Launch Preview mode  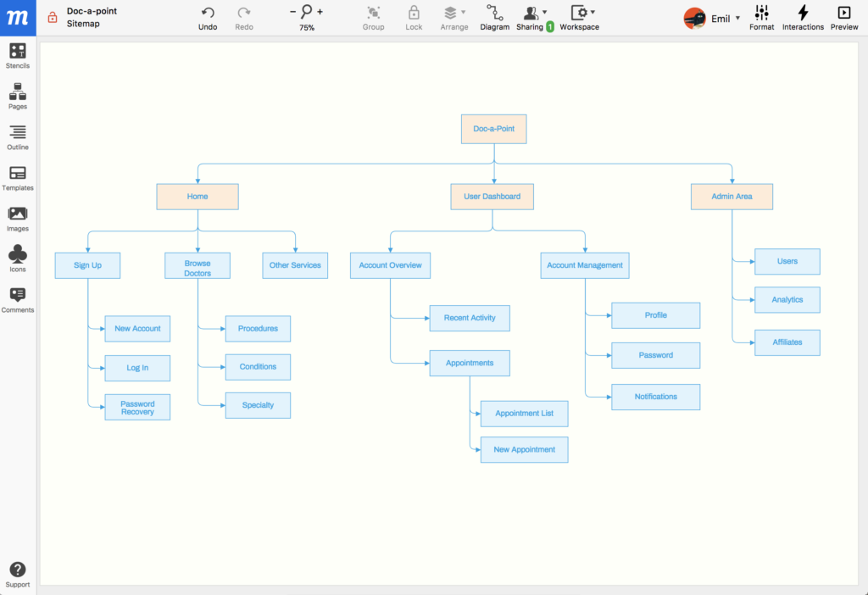(x=843, y=18)
